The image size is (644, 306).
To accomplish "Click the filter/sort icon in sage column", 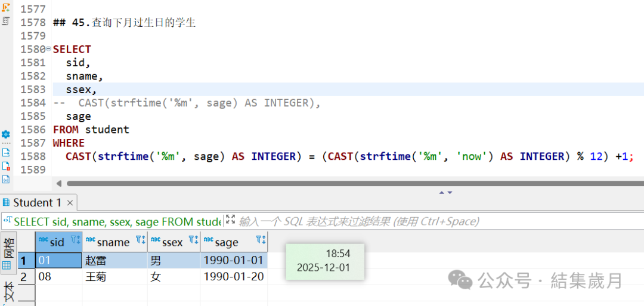I will point(261,240).
